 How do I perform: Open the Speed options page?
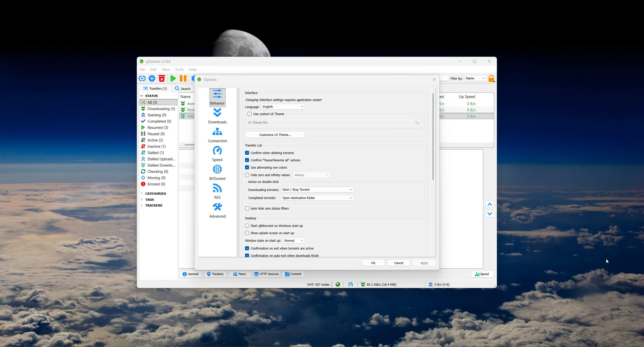(x=217, y=154)
